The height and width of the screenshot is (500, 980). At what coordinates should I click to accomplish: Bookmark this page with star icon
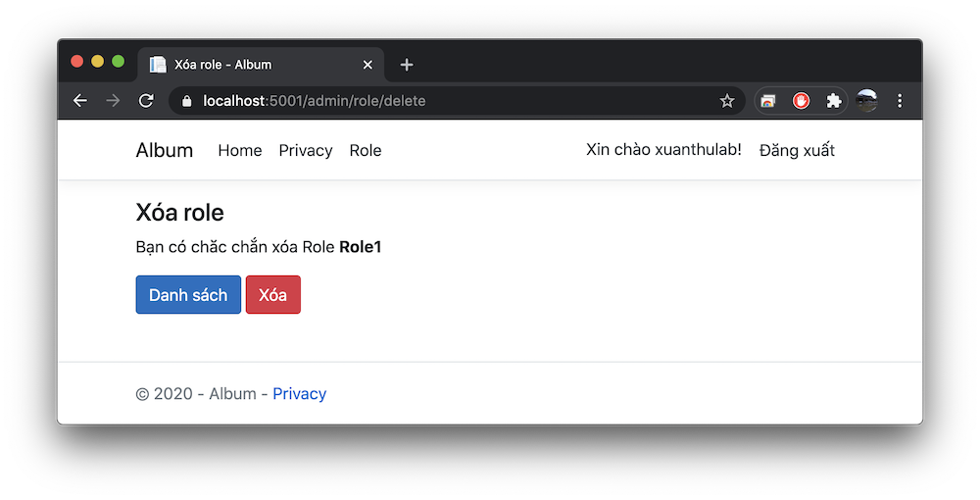[726, 101]
